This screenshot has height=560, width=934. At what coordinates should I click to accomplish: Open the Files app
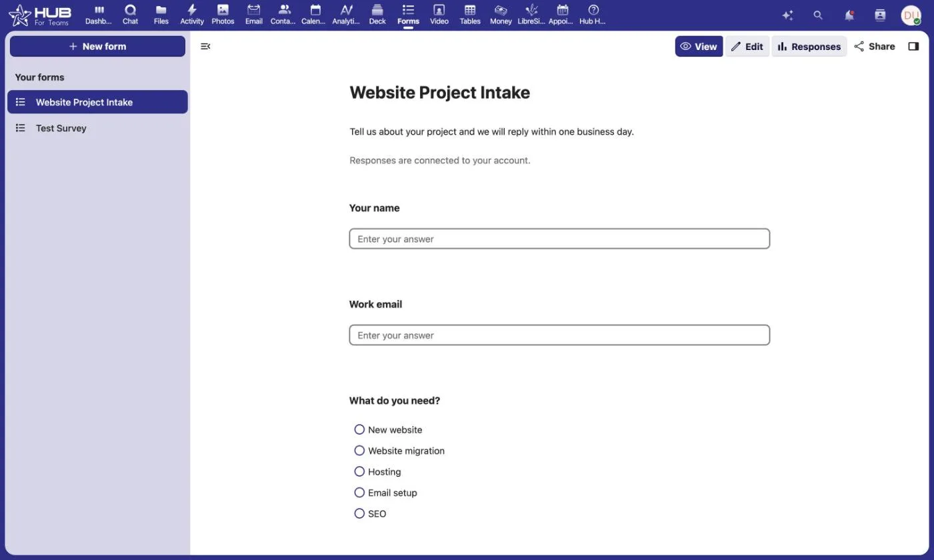(x=161, y=15)
